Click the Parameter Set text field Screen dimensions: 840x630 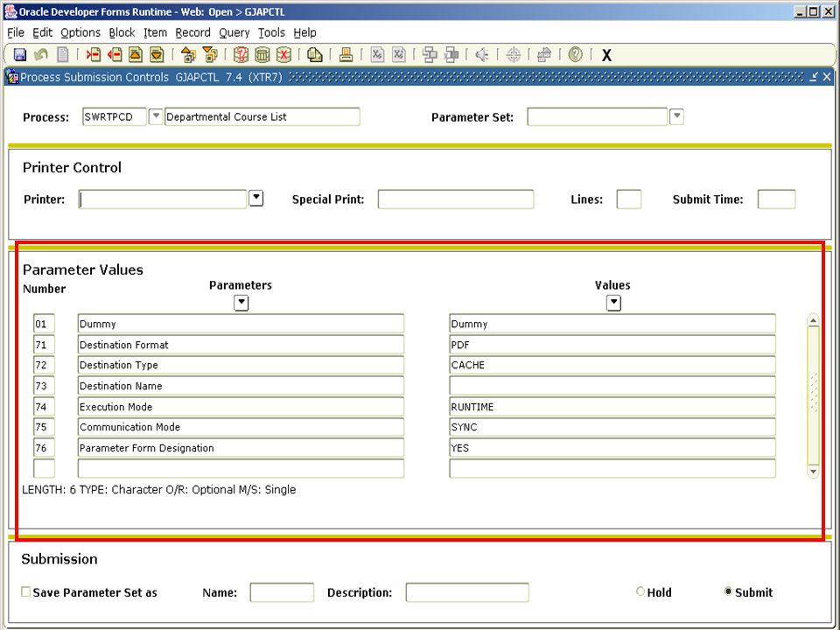tap(597, 116)
